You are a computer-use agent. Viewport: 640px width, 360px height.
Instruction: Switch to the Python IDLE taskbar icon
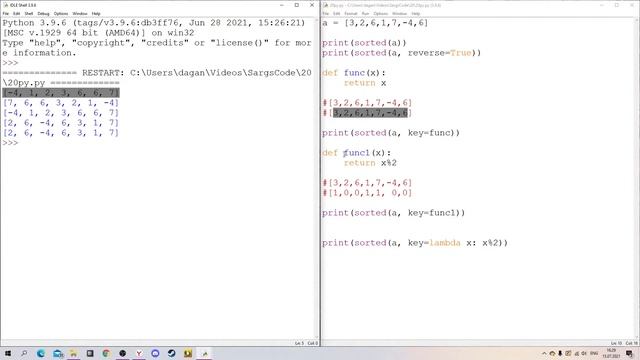[204, 353]
